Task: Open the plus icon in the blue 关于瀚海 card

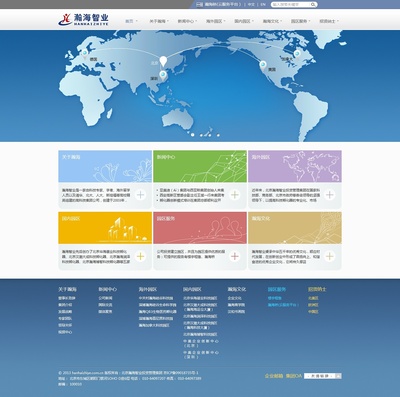Action: tap(140, 195)
